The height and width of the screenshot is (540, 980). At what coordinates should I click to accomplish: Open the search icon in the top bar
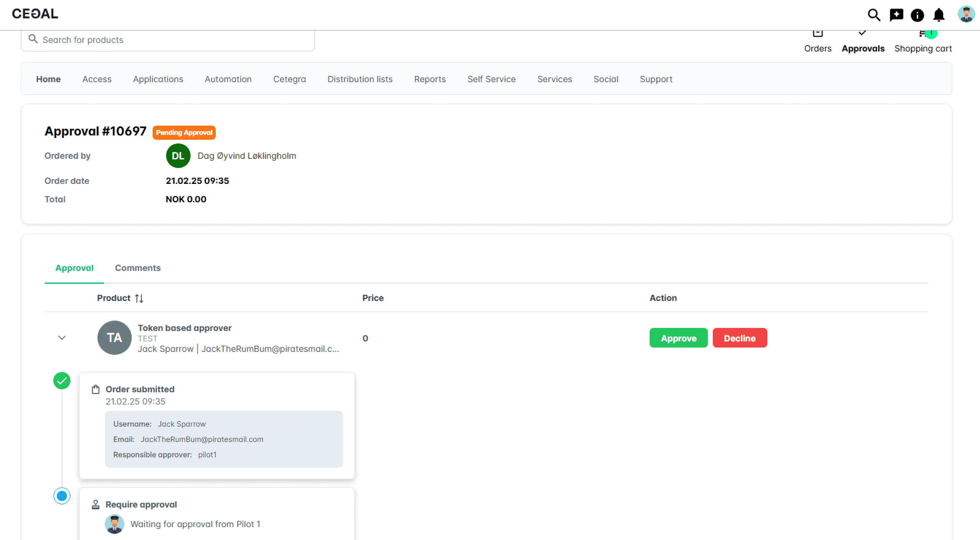[x=874, y=15]
